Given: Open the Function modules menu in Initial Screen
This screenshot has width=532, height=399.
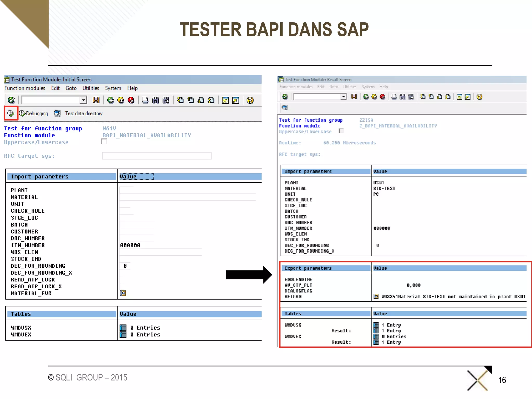Looking at the screenshot, I should point(25,88).
